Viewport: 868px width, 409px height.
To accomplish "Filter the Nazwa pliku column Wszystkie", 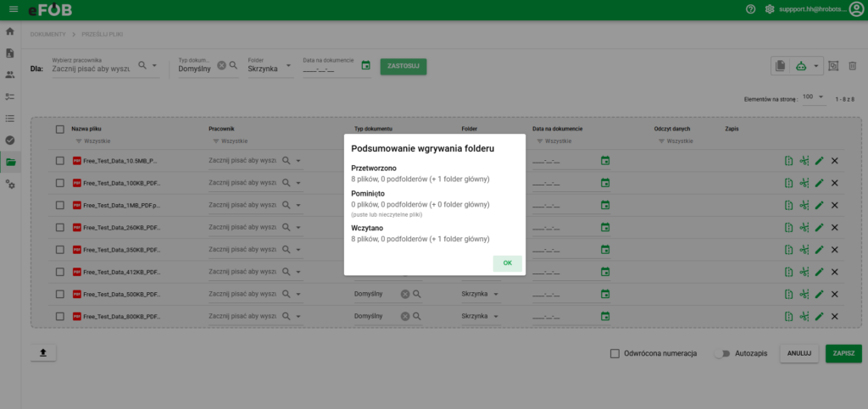I will click(93, 141).
